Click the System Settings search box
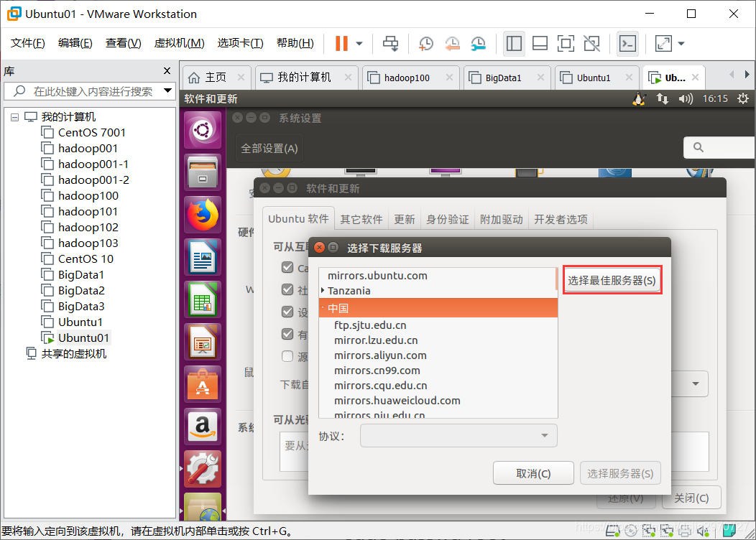The width and height of the screenshot is (756, 540). coord(719,147)
